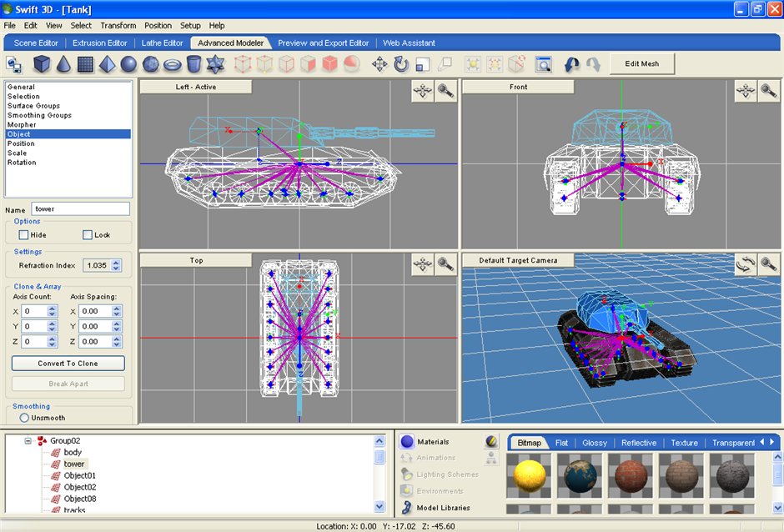Click the zoom icon in camera viewport

pyautogui.click(x=769, y=264)
